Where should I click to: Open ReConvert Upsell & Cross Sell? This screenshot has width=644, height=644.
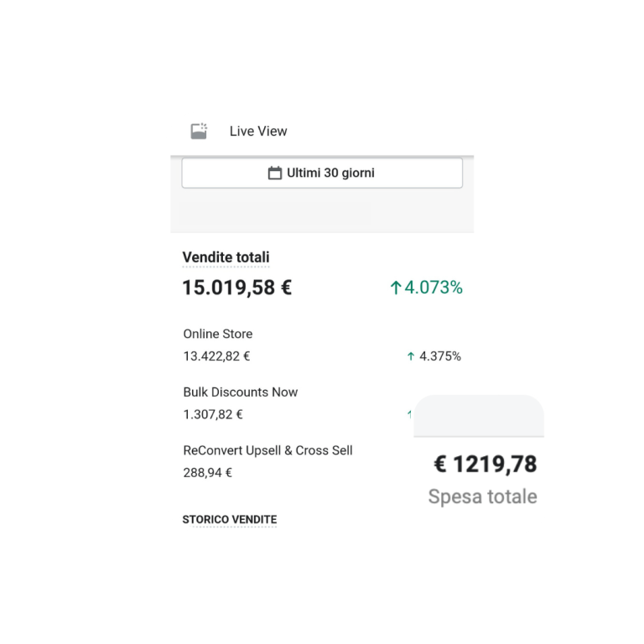[267, 450]
